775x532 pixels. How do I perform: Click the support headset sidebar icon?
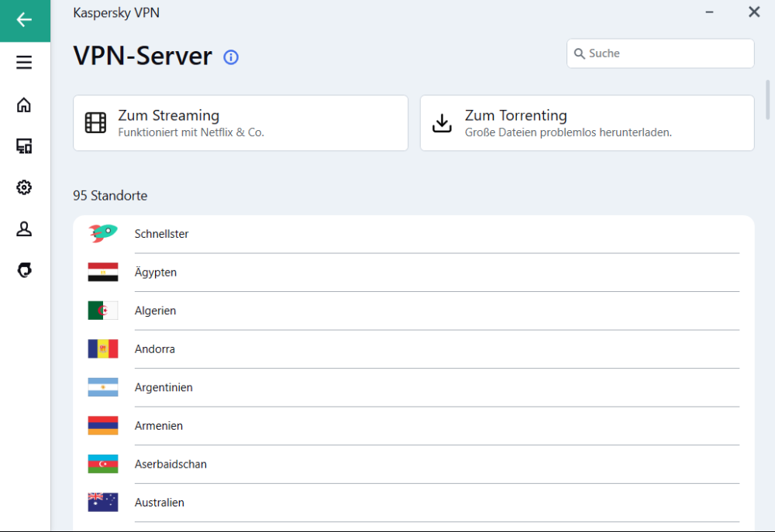point(24,270)
